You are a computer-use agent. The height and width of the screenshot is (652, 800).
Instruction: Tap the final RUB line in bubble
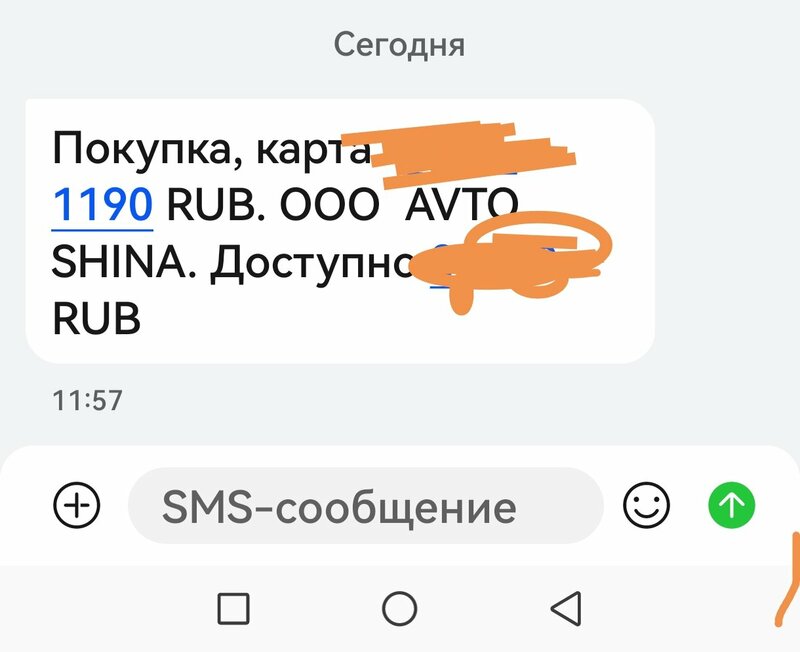[96, 318]
